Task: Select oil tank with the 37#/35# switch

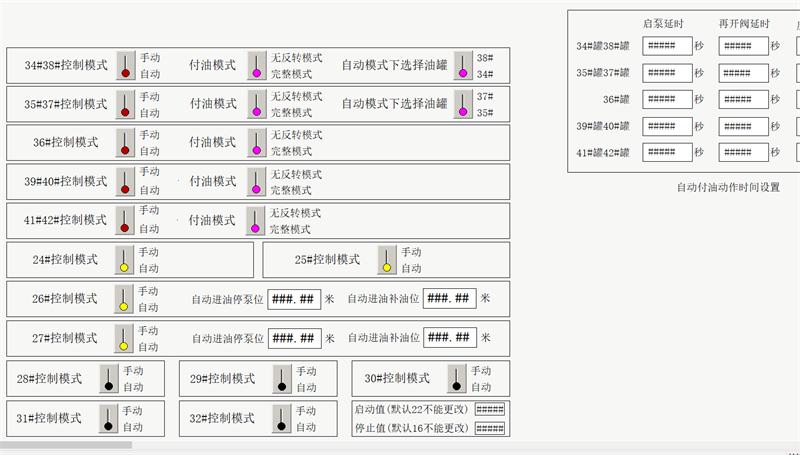Action: pyautogui.click(x=463, y=104)
